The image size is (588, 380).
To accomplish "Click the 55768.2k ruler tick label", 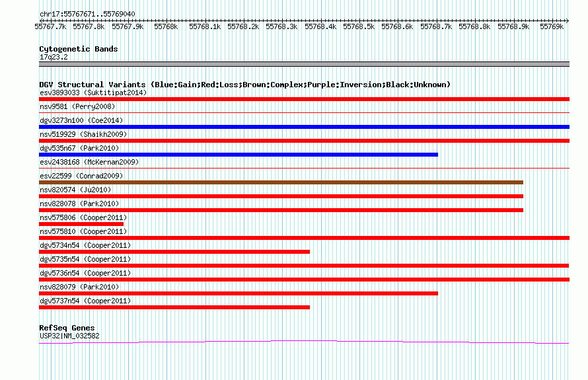I will (243, 26).
